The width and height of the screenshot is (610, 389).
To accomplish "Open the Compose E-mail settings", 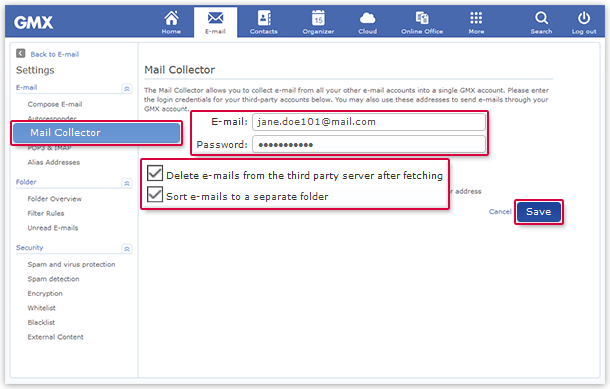I will pyautogui.click(x=55, y=104).
